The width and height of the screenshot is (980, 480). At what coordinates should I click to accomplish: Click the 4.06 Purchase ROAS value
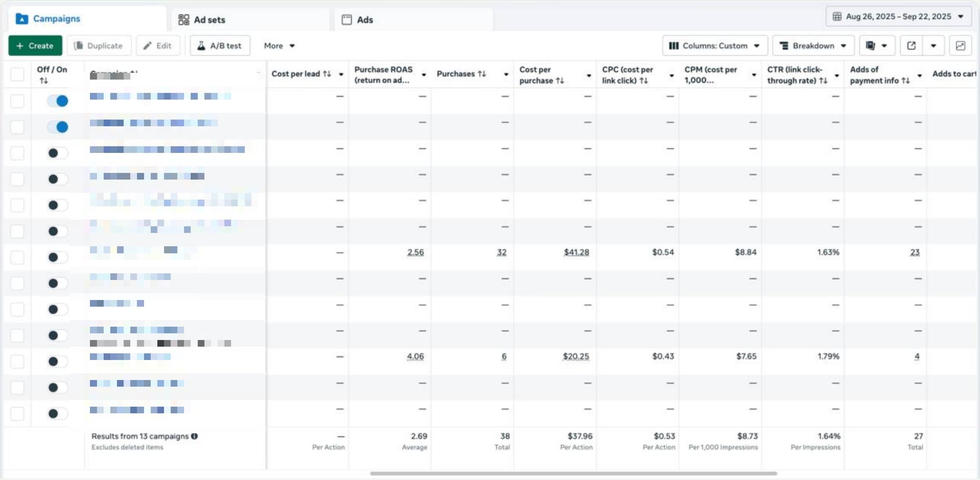415,357
